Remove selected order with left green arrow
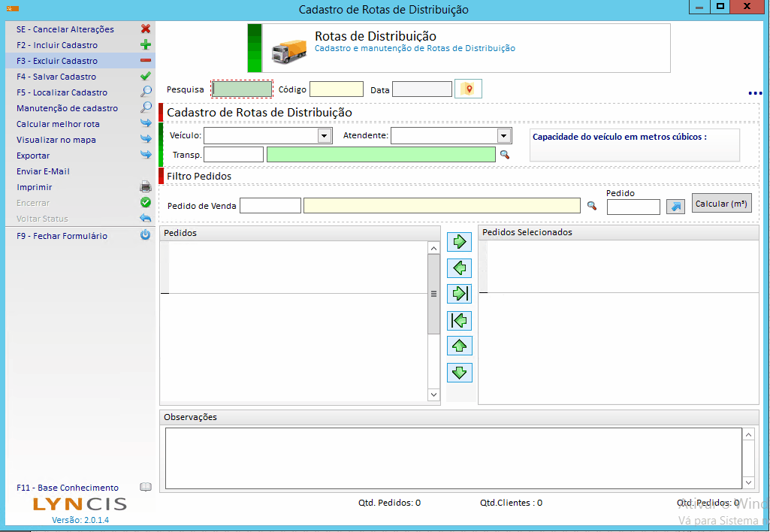770x532 pixels. [459, 268]
